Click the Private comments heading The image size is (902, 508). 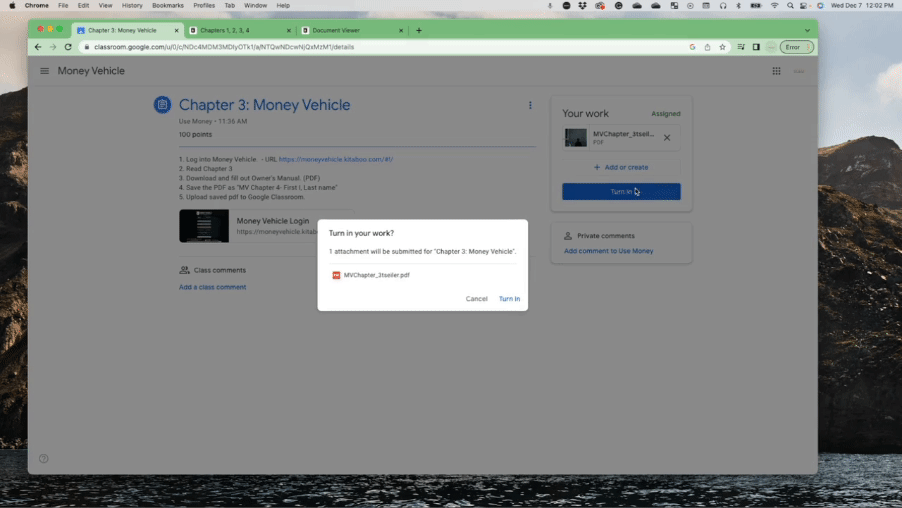[606, 236]
